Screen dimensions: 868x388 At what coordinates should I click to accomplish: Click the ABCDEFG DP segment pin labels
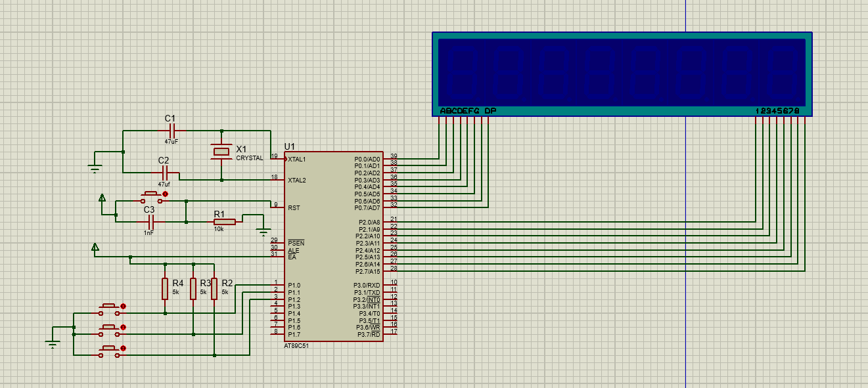tap(468, 111)
